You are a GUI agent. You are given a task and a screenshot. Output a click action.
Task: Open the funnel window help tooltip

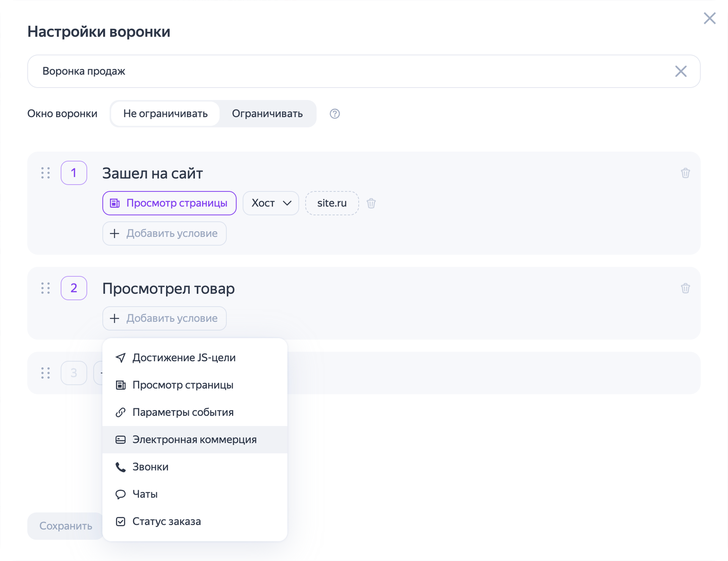tap(335, 114)
